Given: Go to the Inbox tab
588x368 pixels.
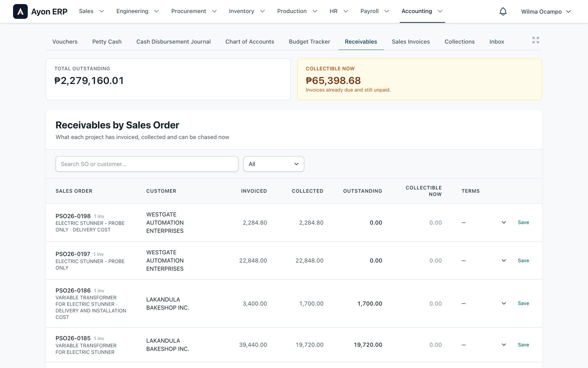Looking at the screenshot, I should click(497, 42).
